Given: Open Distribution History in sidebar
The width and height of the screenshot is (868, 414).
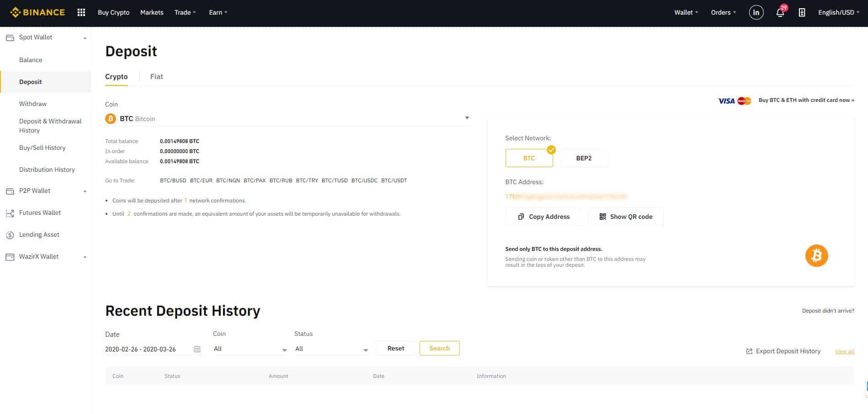Looking at the screenshot, I should click(47, 170).
